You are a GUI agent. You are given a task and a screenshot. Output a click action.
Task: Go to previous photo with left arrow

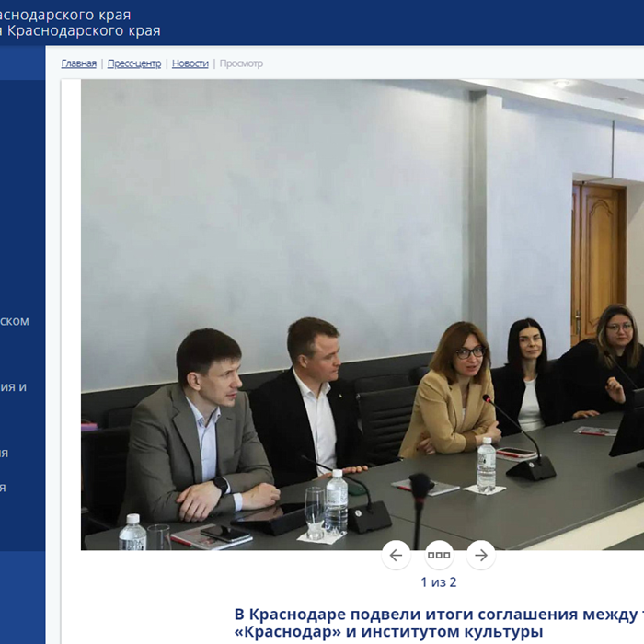click(396, 555)
